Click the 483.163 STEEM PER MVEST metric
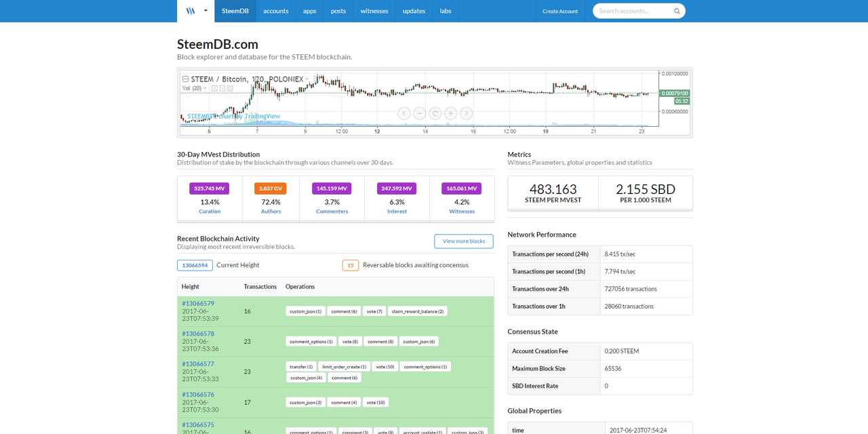The width and height of the screenshot is (868, 434). point(553,193)
